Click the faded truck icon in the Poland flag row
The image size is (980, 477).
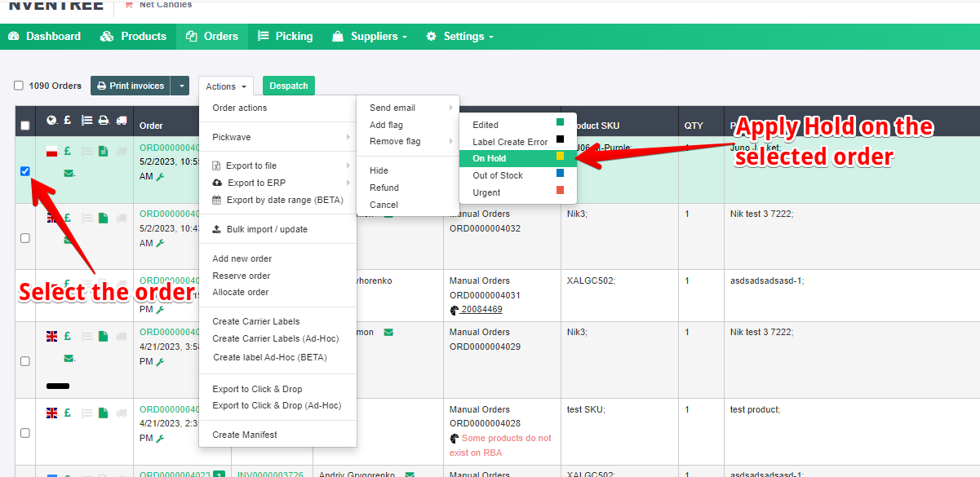[122, 152]
